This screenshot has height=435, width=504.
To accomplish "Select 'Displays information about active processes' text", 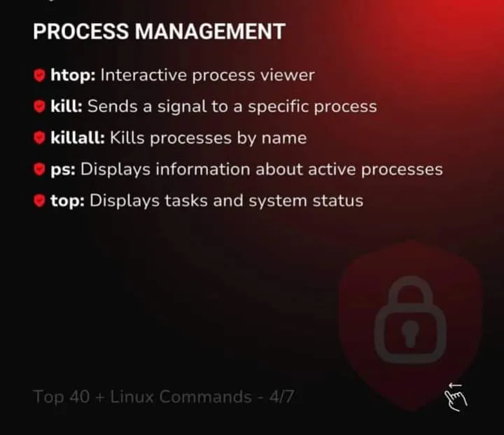I will point(261,170).
